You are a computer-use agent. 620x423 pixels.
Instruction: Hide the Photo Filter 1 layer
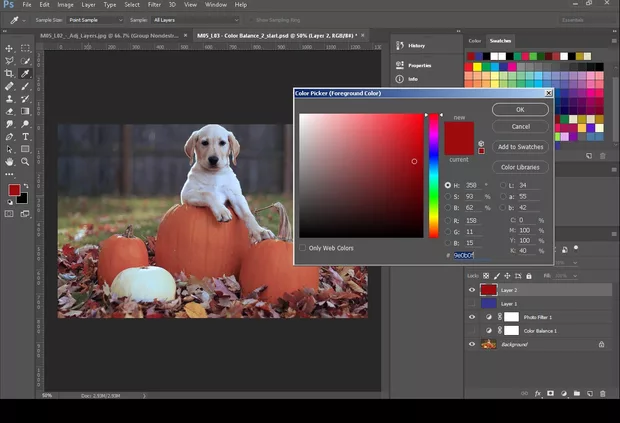pyautogui.click(x=472, y=316)
